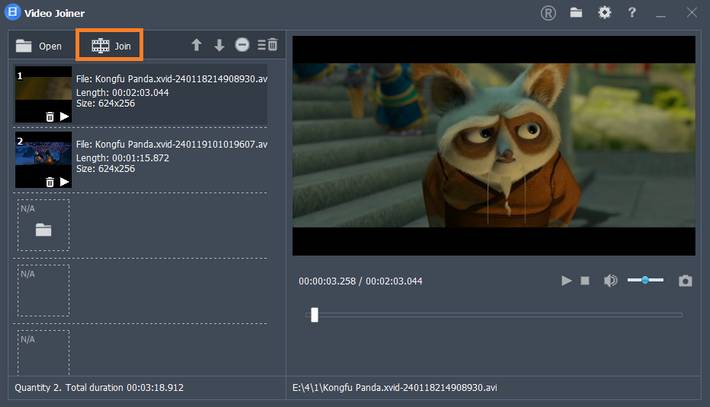710x407 pixels.
Task: Play clip 2 from its thumbnail play icon
Action: pos(65,182)
